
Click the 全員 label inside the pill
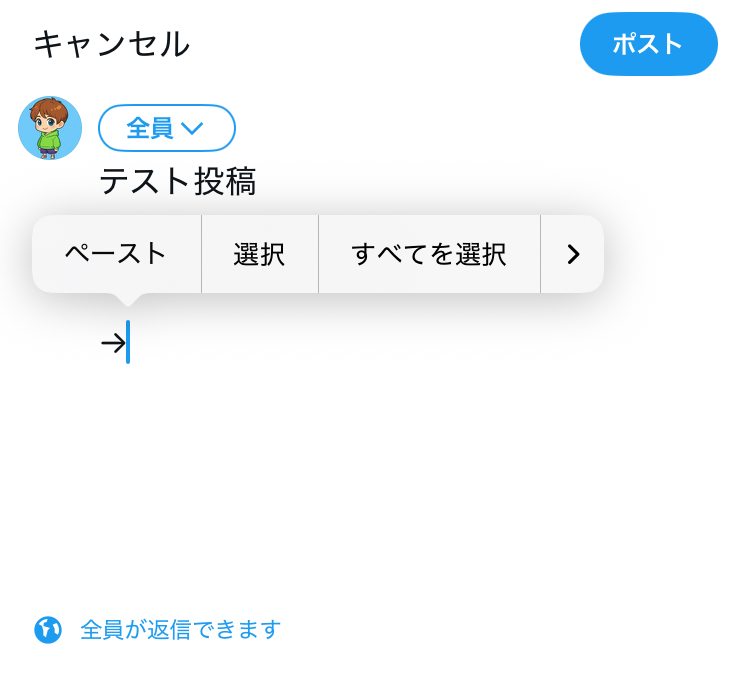[x=149, y=128]
